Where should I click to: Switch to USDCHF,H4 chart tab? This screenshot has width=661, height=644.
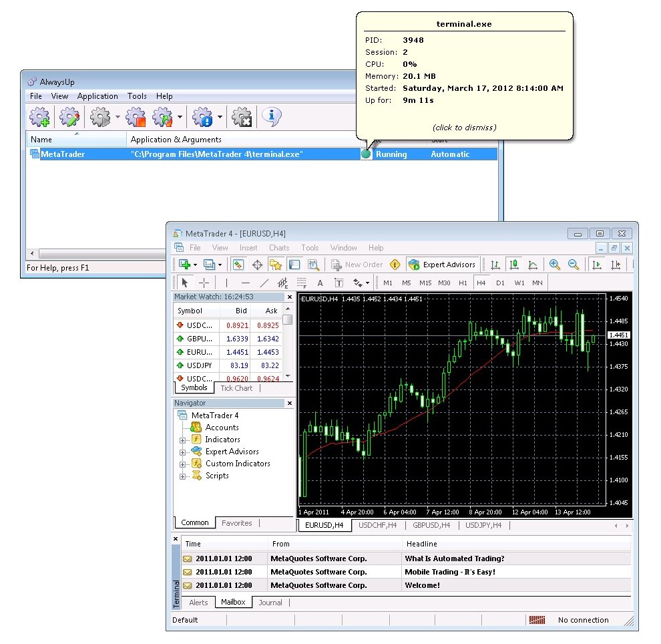[377, 525]
